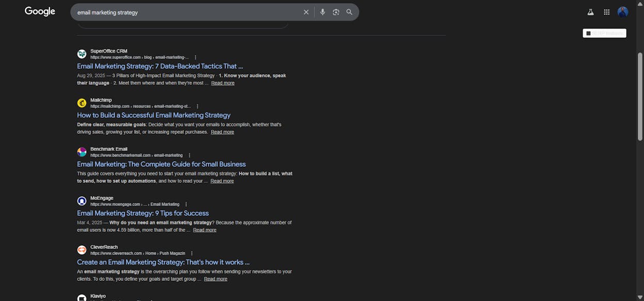Image resolution: width=644 pixels, height=301 pixels.
Task: Open more options for CleverReach result
Action: (191, 254)
